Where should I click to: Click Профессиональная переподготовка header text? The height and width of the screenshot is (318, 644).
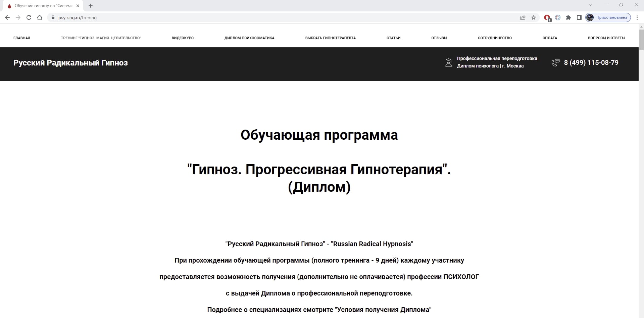pyautogui.click(x=497, y=58)
